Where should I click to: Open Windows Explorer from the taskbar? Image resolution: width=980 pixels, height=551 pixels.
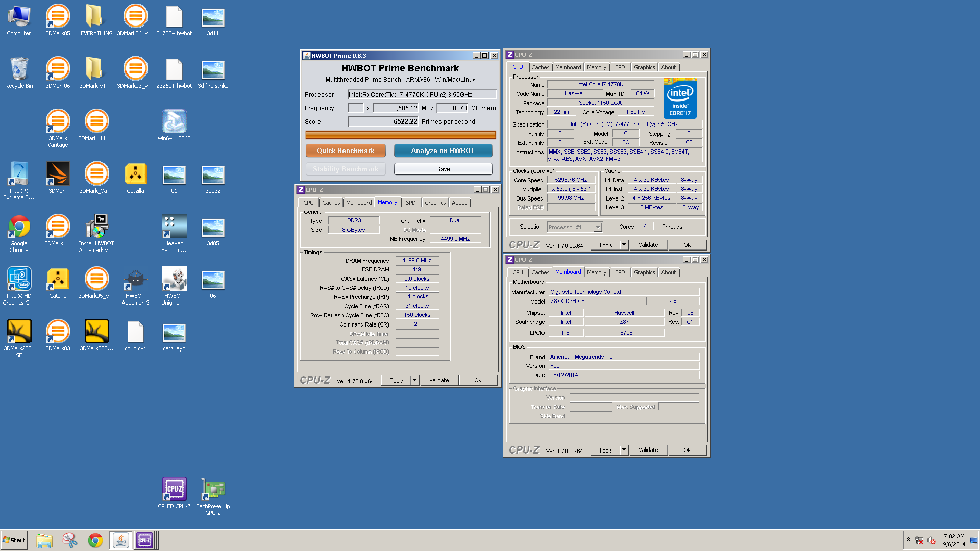44,540
